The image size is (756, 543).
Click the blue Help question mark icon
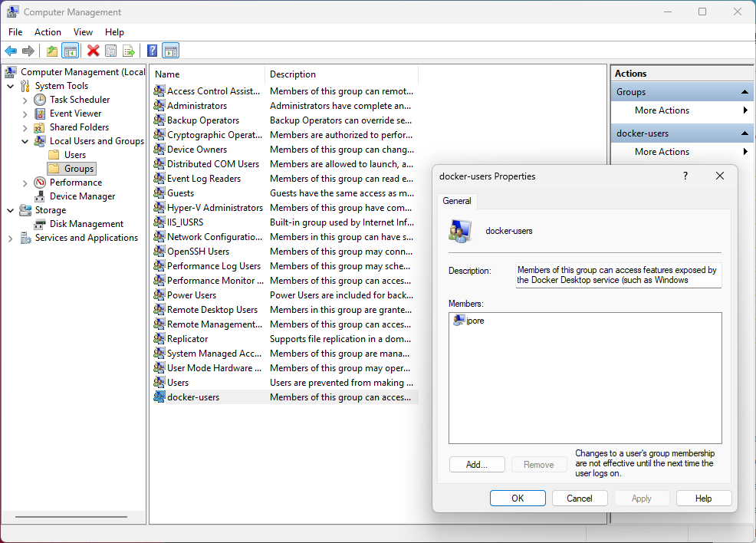pos(152,51)
